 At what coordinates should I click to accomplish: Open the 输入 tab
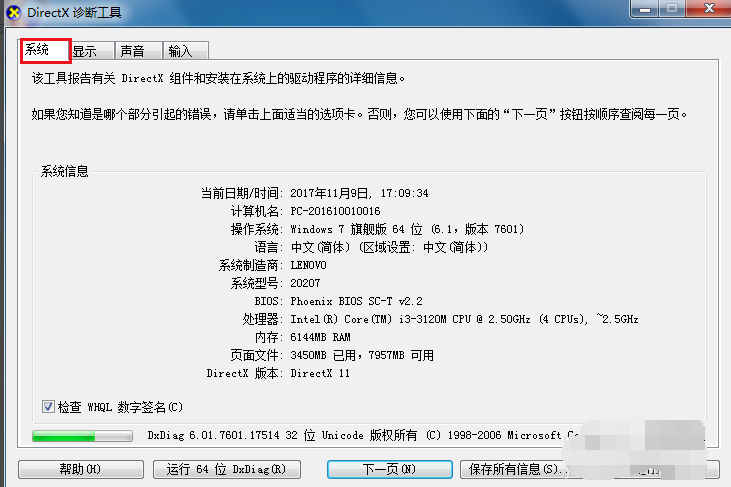(x=186, y=51)
